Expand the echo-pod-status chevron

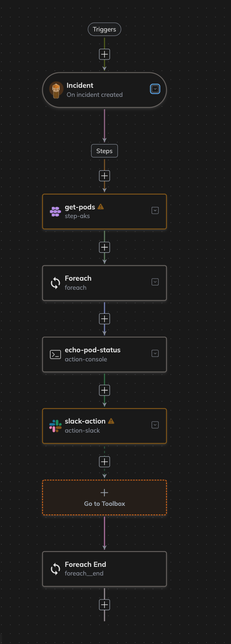coord(155,353)
